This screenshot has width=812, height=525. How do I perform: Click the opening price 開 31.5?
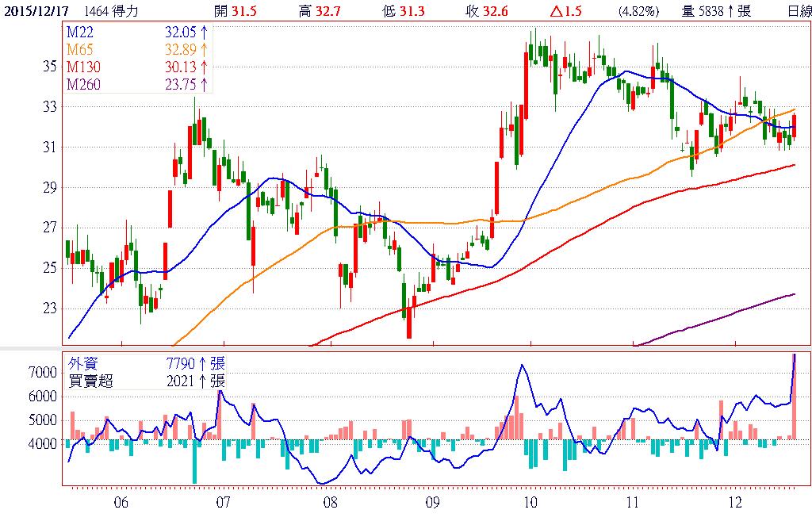[x=236, y=10]
